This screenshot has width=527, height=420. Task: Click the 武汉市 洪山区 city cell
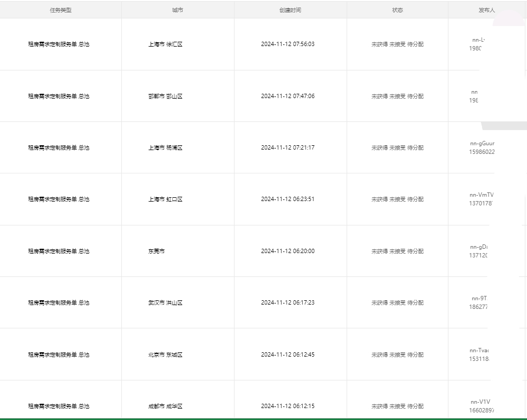(x=165, y=303)
